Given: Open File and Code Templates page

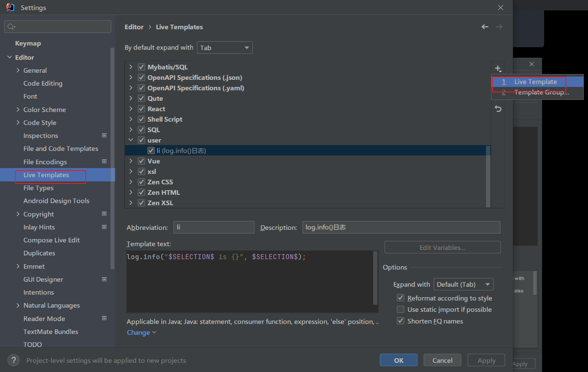Looking at the screenshot, I should pyautogui.click(x=61, y=149).
